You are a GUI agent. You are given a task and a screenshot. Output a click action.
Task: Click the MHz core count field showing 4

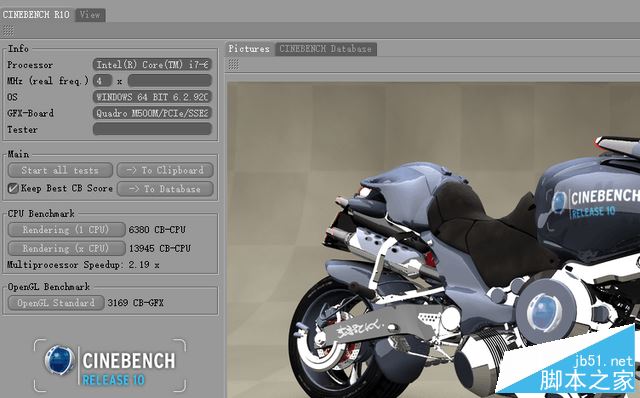click(x=102, y=81)
